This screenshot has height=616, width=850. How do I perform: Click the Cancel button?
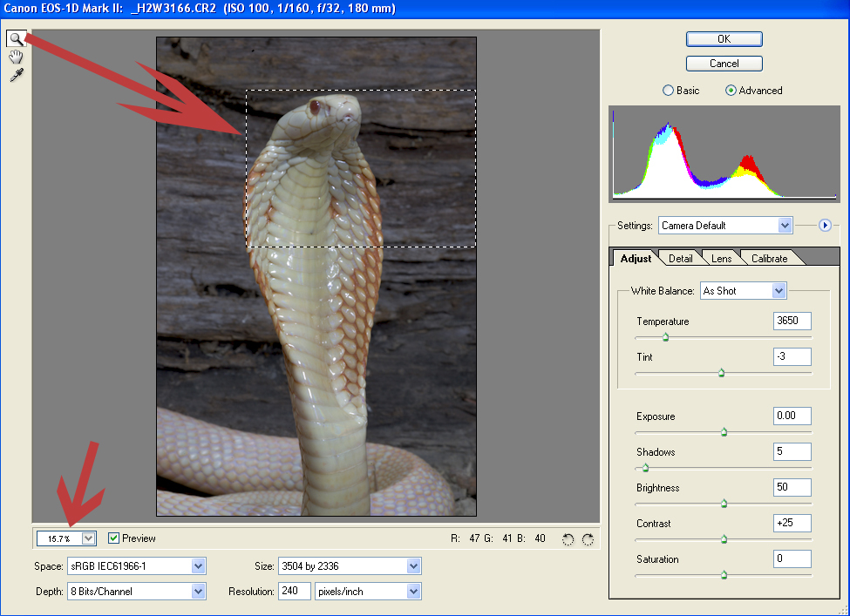coord(724,63)
